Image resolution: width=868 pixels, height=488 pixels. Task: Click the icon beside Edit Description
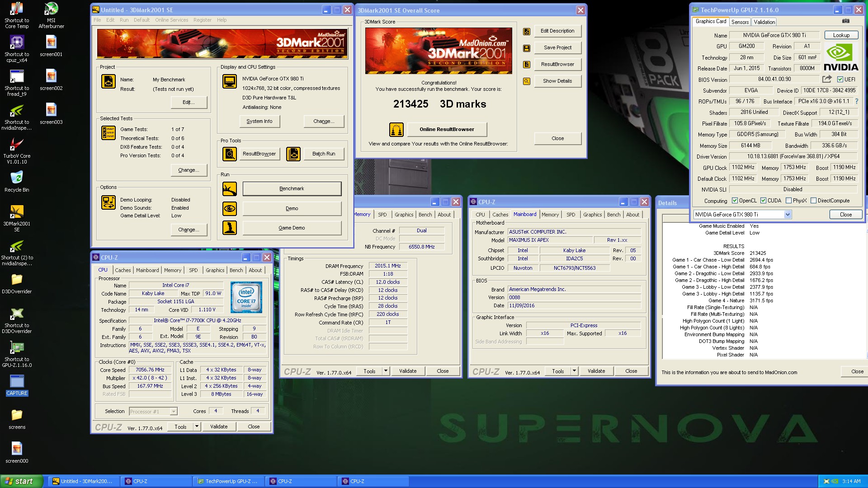(x=527, y=31)
